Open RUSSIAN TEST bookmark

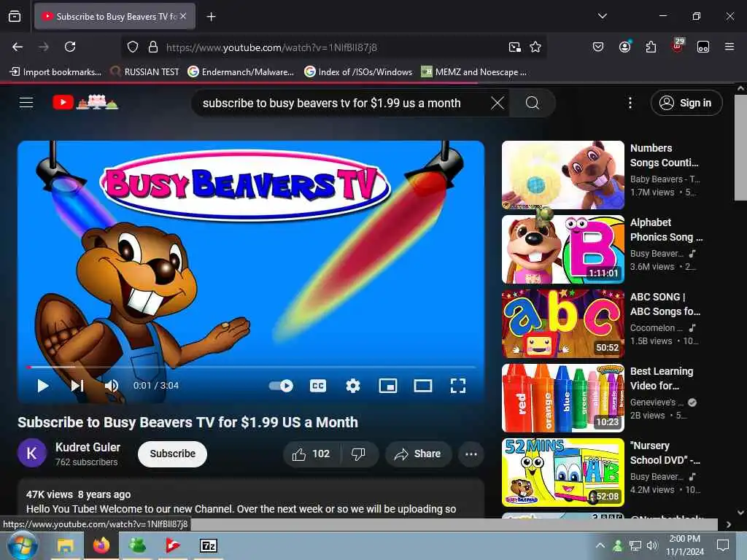145,72
